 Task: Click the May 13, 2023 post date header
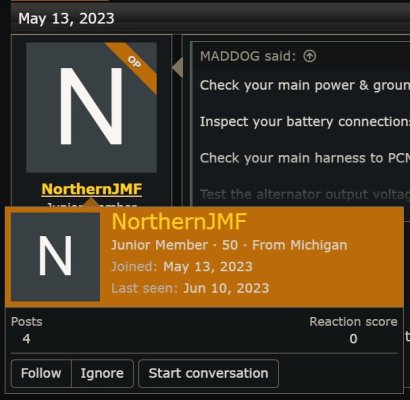(x=66, y=18)
